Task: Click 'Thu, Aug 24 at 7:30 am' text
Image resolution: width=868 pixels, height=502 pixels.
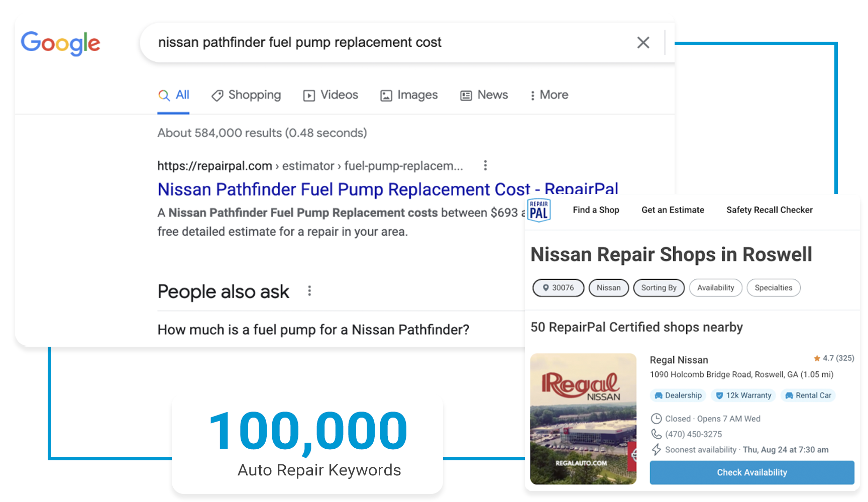Action: coord(786,450)
